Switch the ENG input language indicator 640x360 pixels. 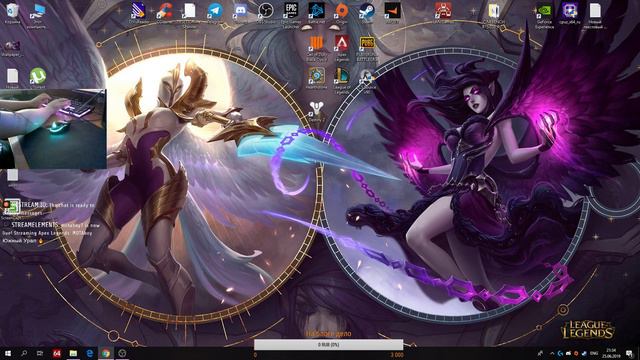coord(594,353)
